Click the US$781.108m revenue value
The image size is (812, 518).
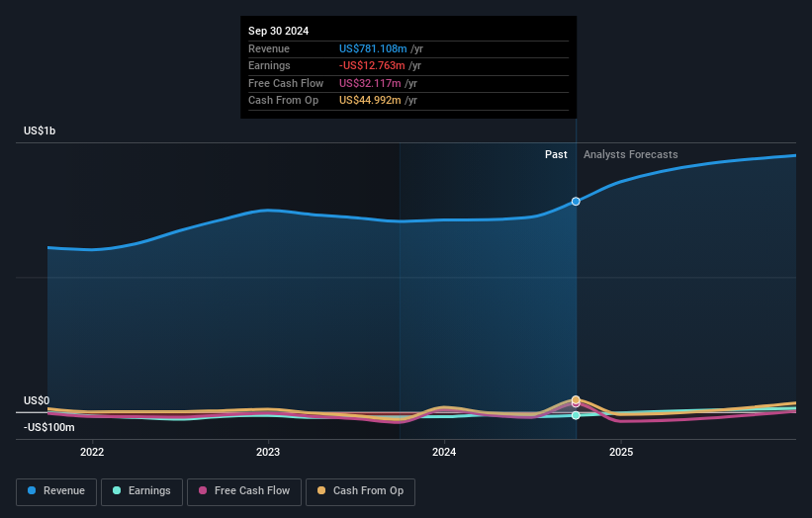point(373,48)
